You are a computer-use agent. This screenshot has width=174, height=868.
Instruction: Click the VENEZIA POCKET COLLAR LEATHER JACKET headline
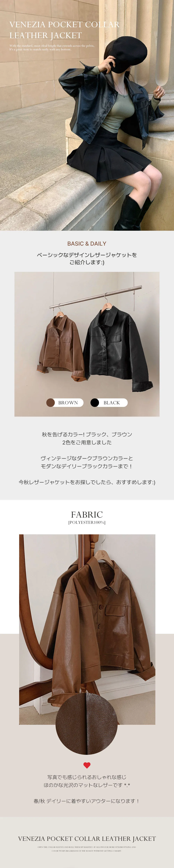[x=64, y=30]
